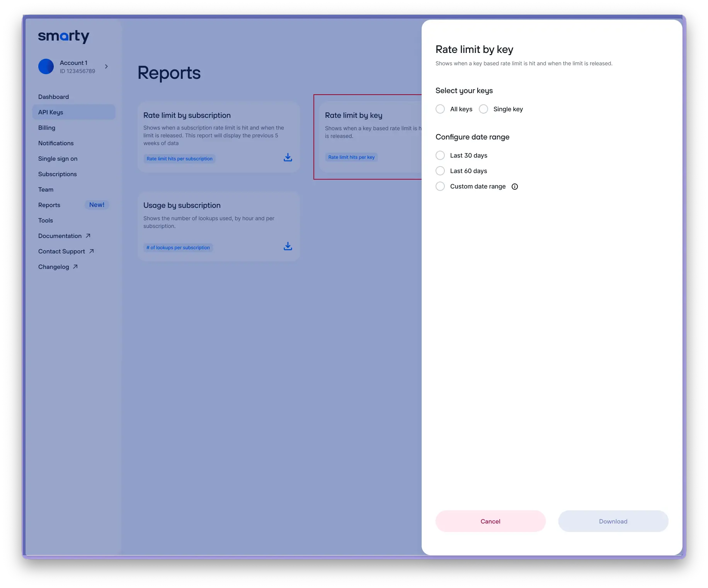Click external link arrow next to Contact Support
This screenshot has width=708, height=588.
click(92, 251)
